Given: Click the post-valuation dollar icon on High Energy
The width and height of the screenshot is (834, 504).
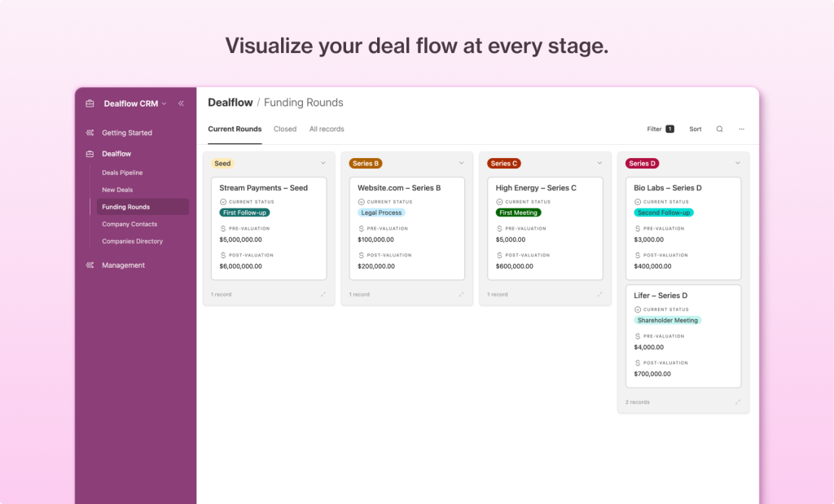Looking at the screenshot, I should click(499, 255).
